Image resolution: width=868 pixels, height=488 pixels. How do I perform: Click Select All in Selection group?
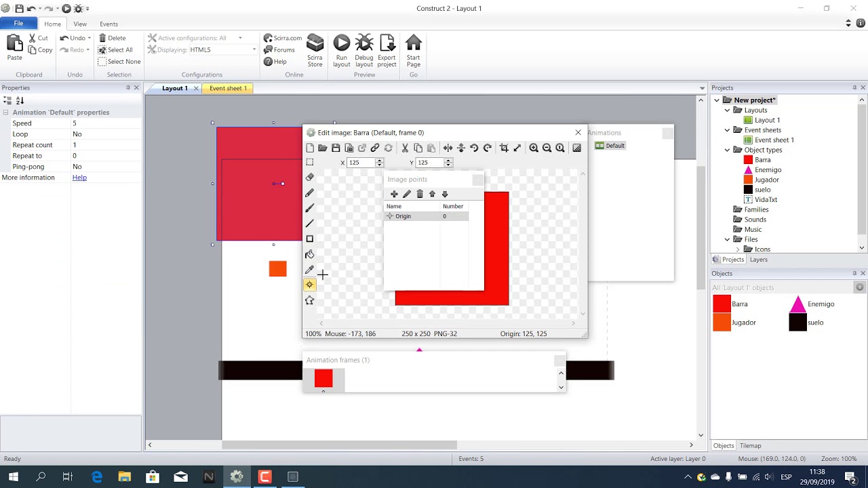coord(115,50)
